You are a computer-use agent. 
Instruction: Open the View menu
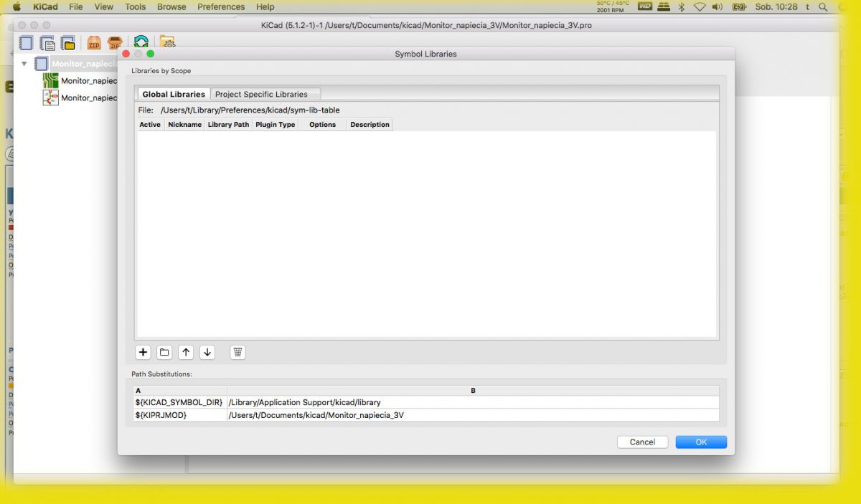pyautogui.click(x=104, y=6)
